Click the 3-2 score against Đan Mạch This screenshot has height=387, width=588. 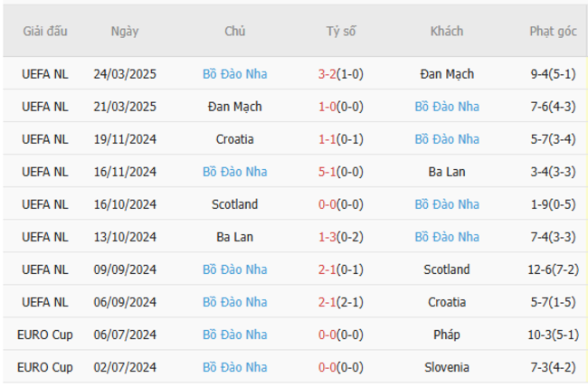click(x=327, y=74)
